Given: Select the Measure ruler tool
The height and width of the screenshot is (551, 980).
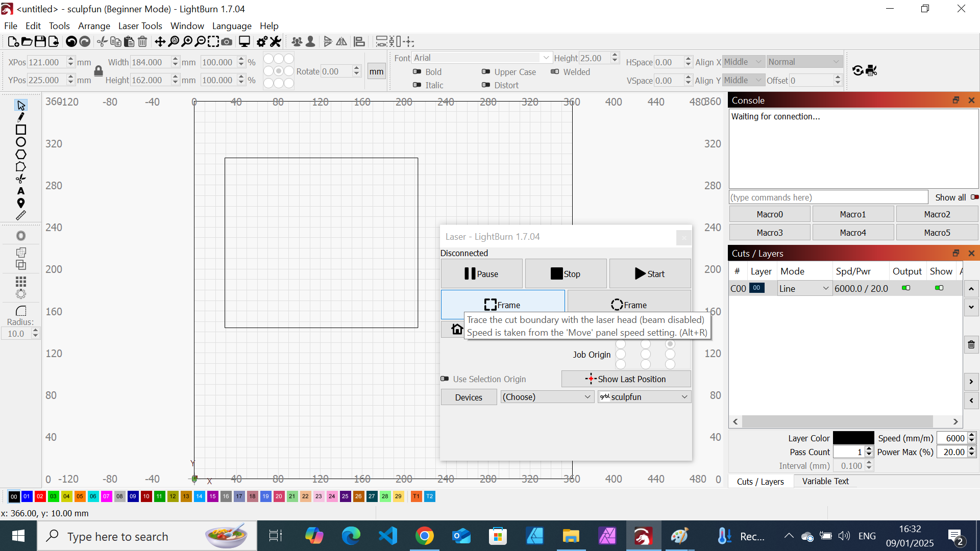Looking at the screenshot, I should tap(21, 216).
